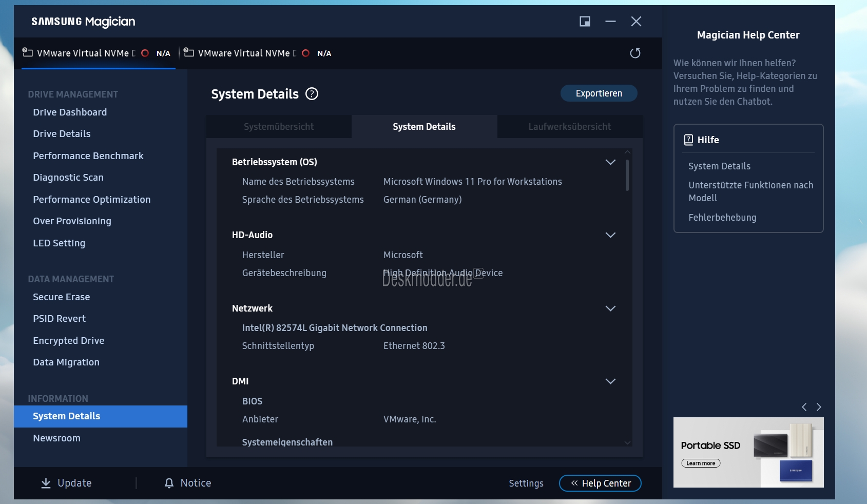Open Drive Dashboard in sidebar
This screenshot has width=867, height=504.
click(x=70, y=112)
